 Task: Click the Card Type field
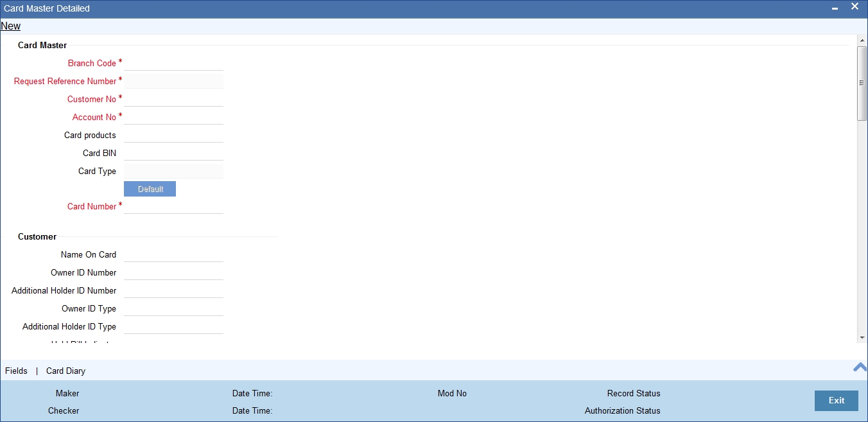(173, 171)
